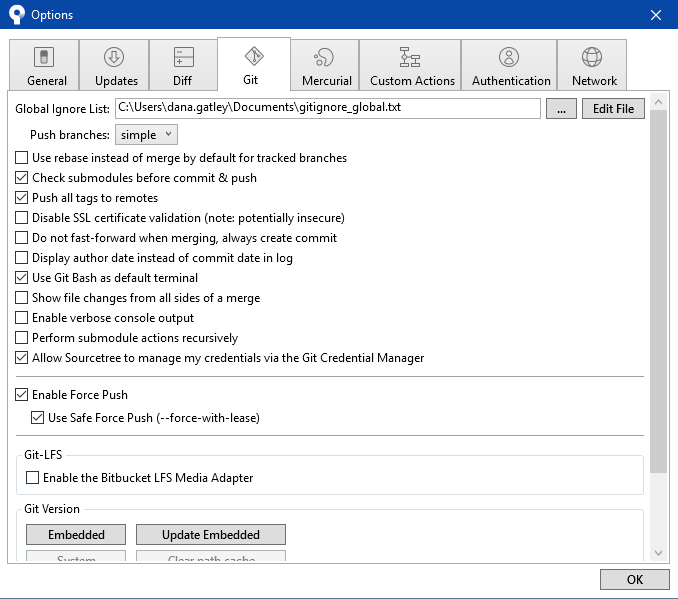678x599 pixels.
Task: Click the Network globe icon
Action: pyautogui.click(x=592, y=57)
